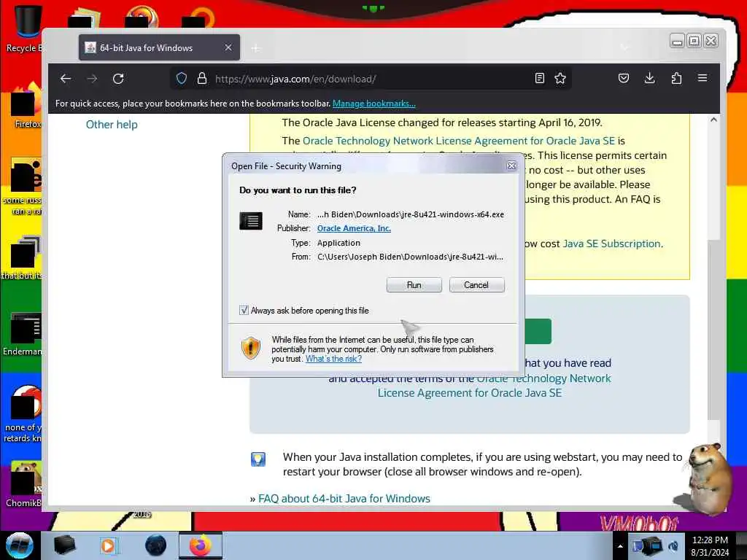Open the Java SE Subscription link
The image size is (747, 560).
[611, 244]
